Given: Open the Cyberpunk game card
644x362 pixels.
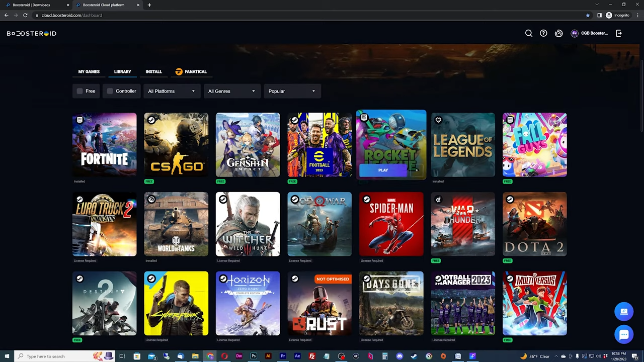Looking at the screenshot, I should (x=176, y=304).
